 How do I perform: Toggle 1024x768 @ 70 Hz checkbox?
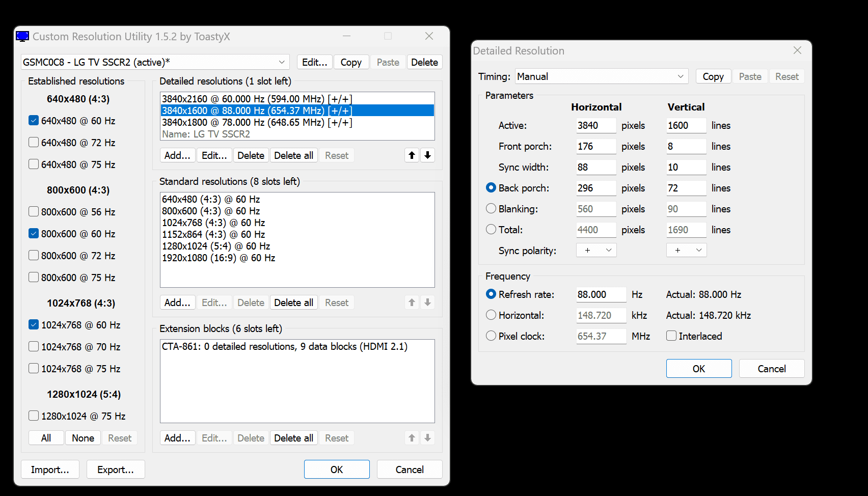tap(34, 346)
